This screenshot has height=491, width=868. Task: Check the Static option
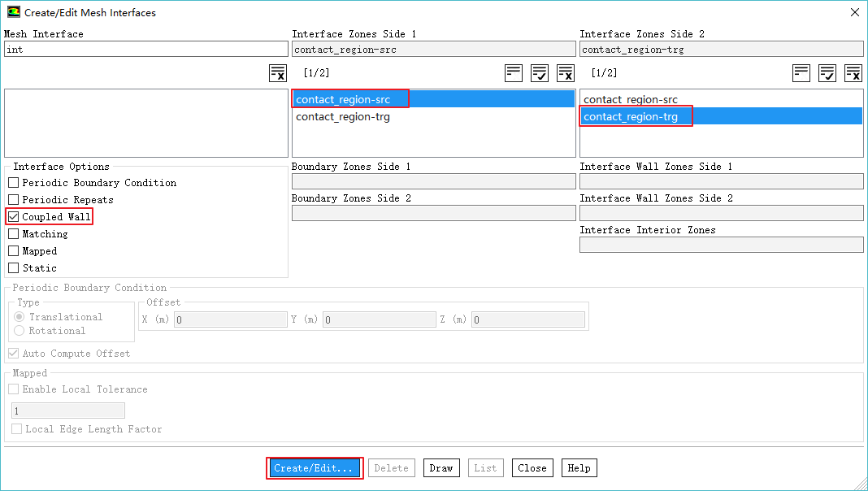[x=14, y=268]
